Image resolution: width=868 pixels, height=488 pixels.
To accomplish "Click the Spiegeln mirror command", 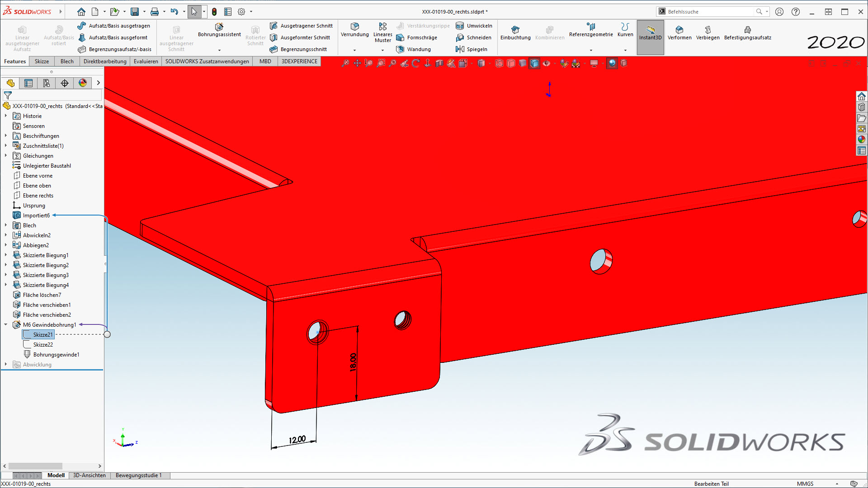I will [472, 49].
